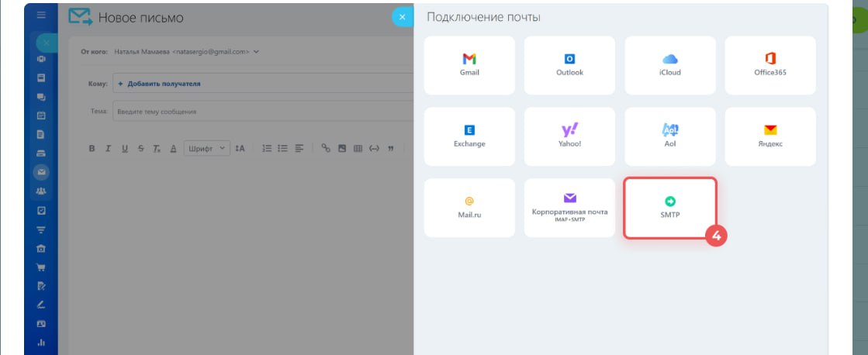The width and height of the screenshot is (868, 355).
Task: Select the SMTP connection card
Action: point(670,208)
